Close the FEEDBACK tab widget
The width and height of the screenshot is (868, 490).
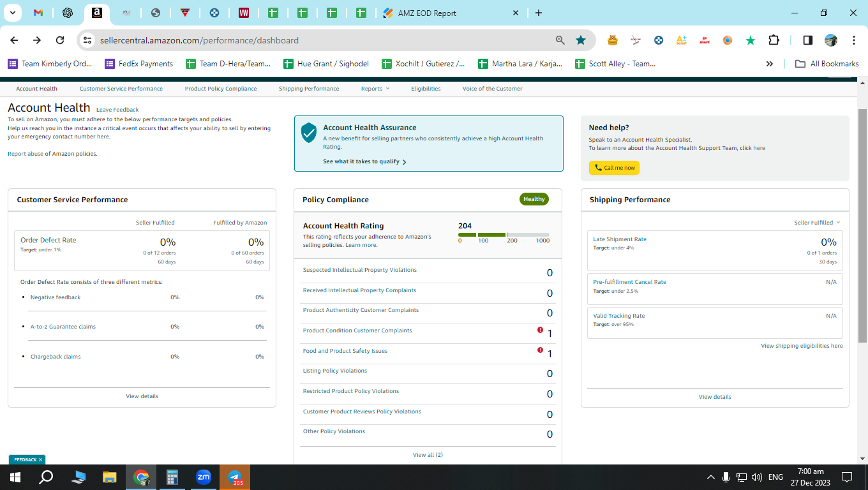pyautogui.click(x=40, y=459)
